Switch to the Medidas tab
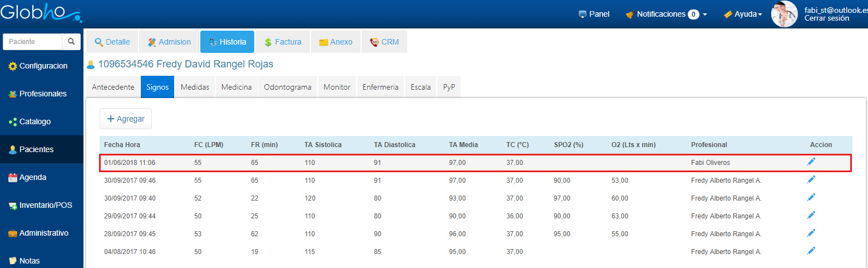This screenshot has height=268, width=868. click(x=195, y=87)
